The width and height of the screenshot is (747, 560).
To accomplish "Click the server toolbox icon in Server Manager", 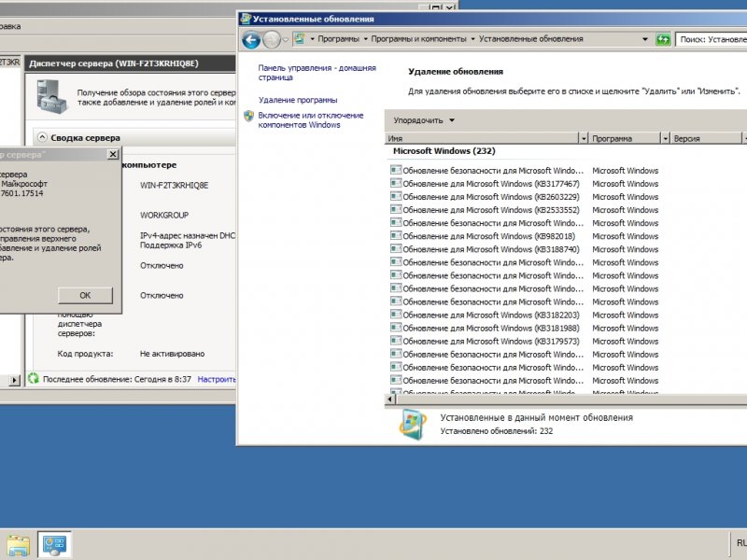I will pos(52,97).
